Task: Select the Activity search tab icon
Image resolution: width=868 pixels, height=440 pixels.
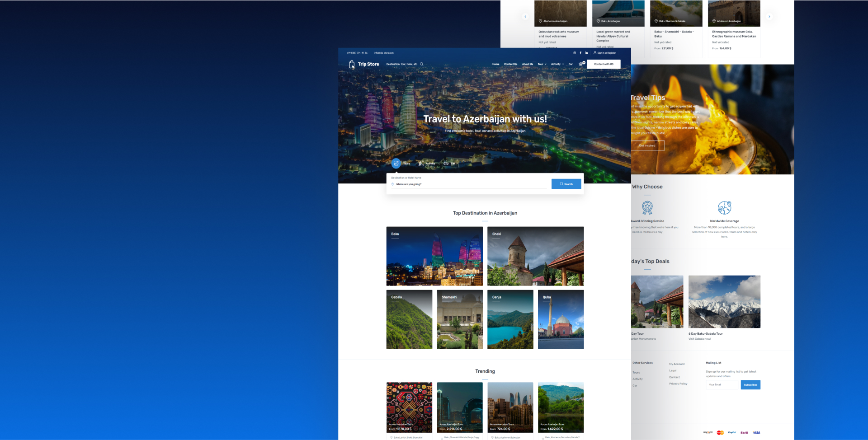Action: [421, 164]
